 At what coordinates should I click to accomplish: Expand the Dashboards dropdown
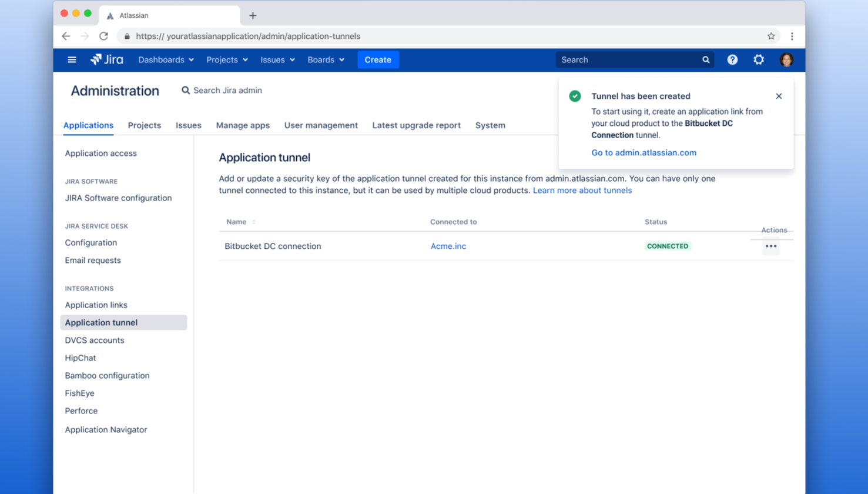[166, 60]
